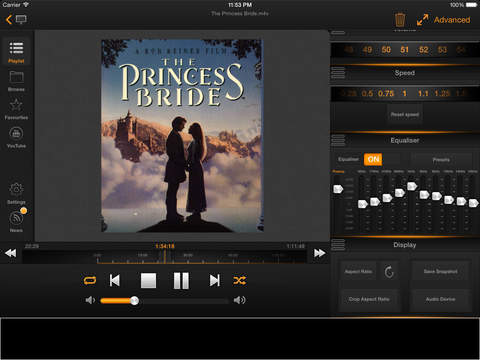The height and width of the screenshot is (360, 480).
Task: Tap the clock in status bar
Action: 240,5
